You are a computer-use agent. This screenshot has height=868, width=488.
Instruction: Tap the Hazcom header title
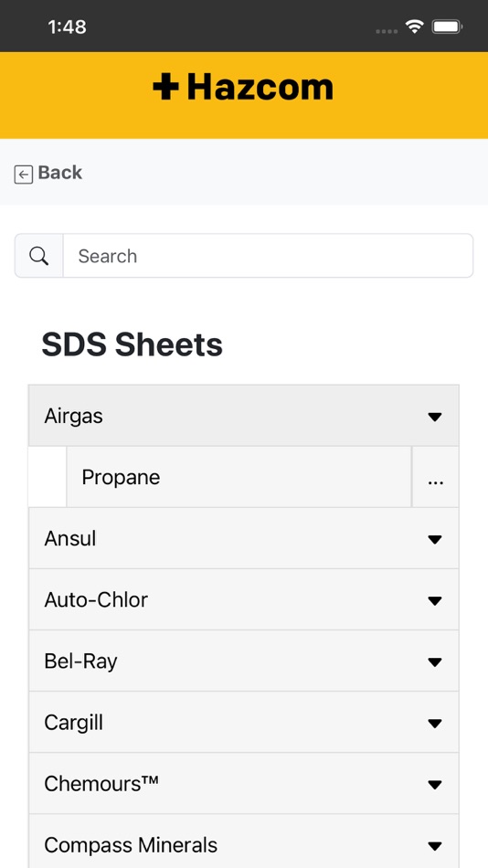pos(260,88)
